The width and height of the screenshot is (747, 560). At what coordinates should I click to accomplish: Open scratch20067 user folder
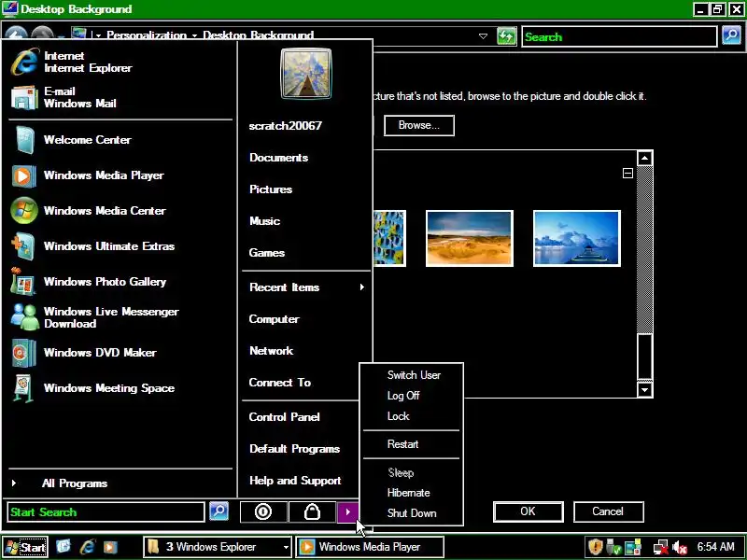(x=286, y=126)
